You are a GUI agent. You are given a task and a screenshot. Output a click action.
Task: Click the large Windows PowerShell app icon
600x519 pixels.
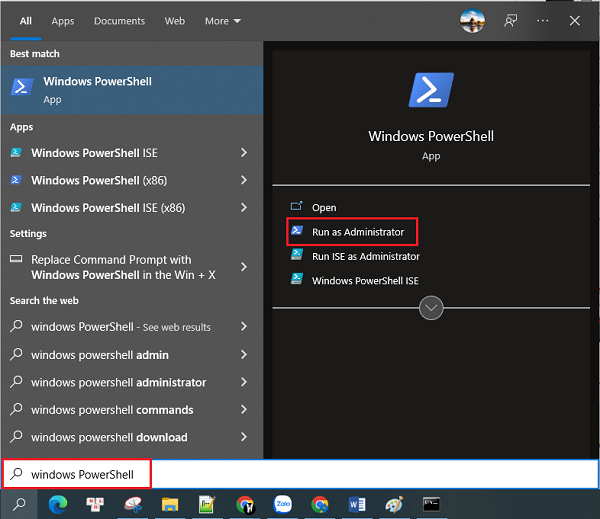[x=431, y=91]
